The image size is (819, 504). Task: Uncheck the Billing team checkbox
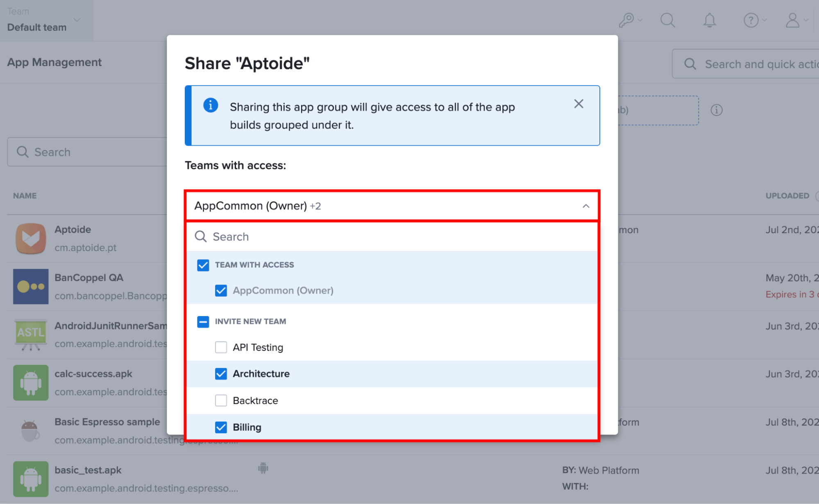[221, 427]
